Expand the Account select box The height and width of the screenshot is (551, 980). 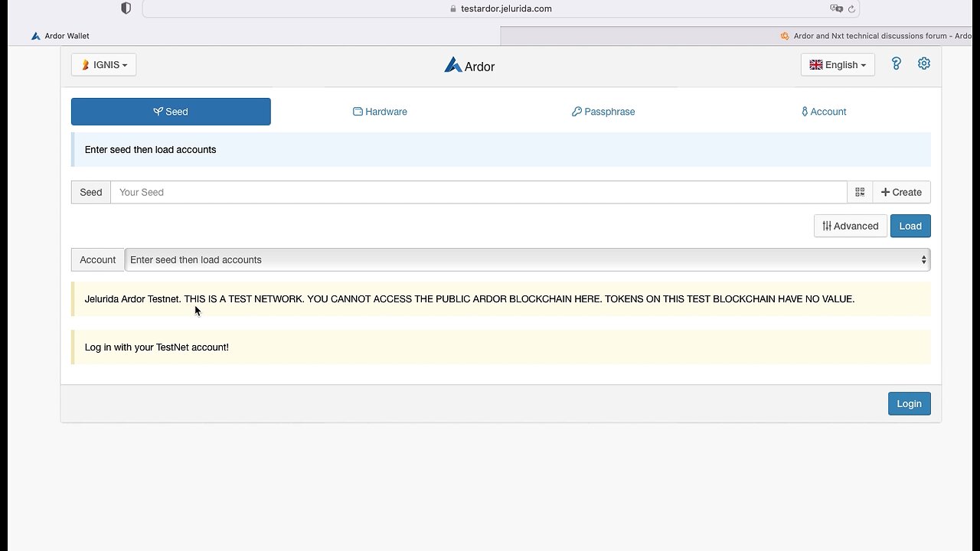528,259
